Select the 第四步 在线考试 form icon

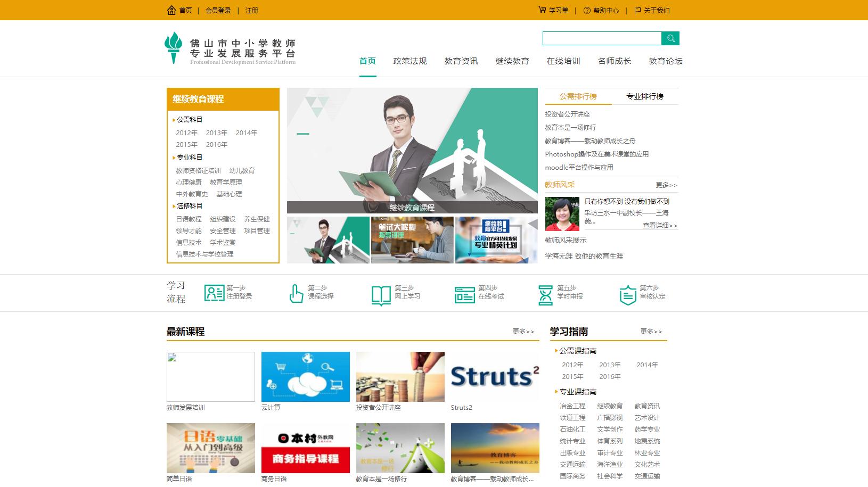tap(465, 295)
